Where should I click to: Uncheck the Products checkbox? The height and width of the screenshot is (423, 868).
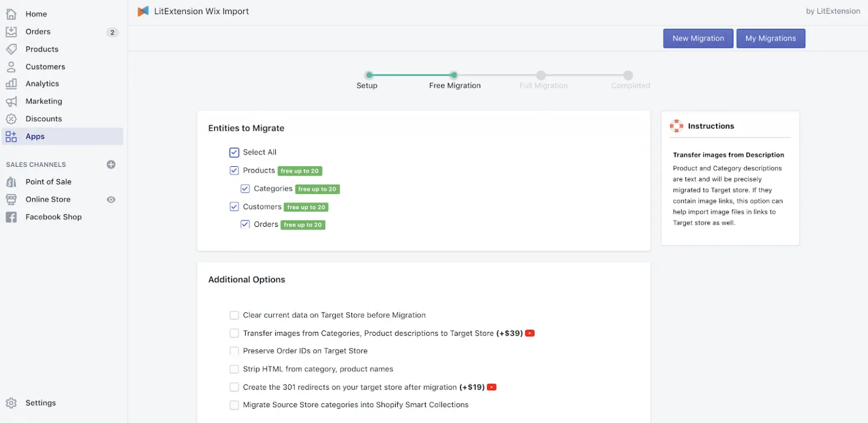coord(235,170)
